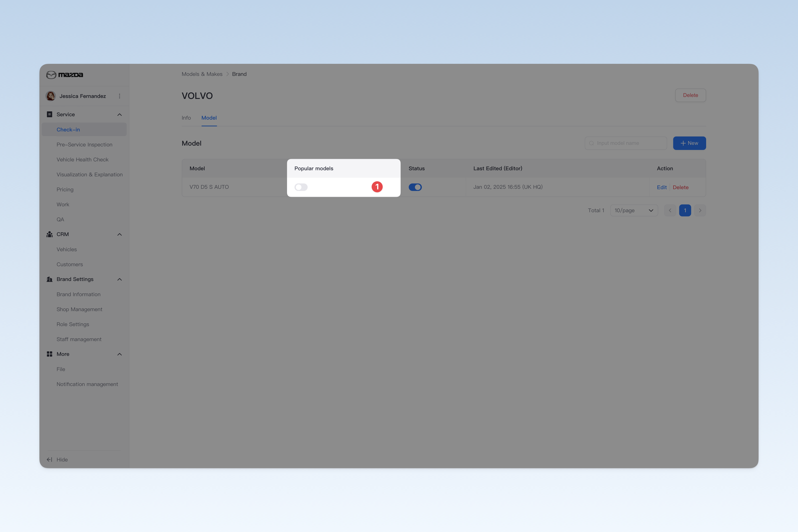Collapse the Service section chevron
This screenshot has height=532, width=798.
119,115
